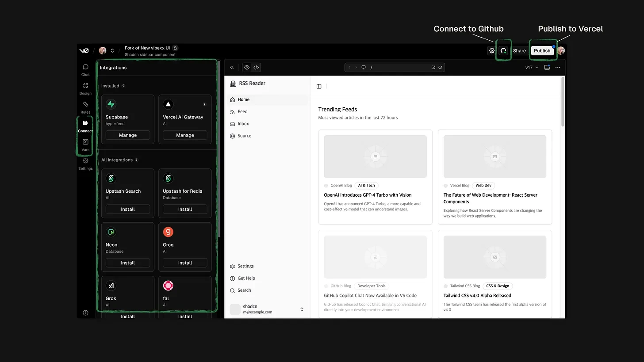Select Feed in the RSS Reader menu
The image size is (644, 362).
pos(242,112)
